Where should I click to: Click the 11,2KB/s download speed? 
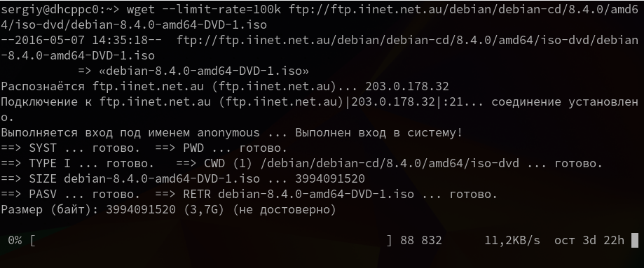point(512,241)
